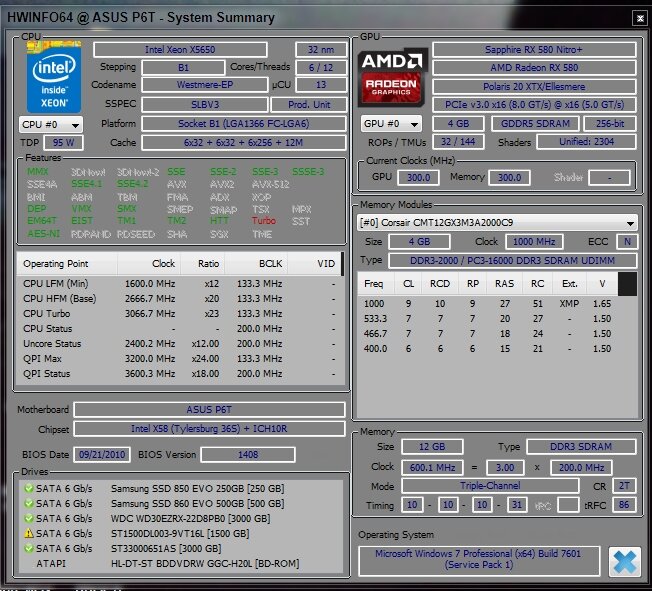This screenshot has height=591, width=652.
Task: Click the yellow warning icon for ST1500DL003 drive
Action: point(29,533)
